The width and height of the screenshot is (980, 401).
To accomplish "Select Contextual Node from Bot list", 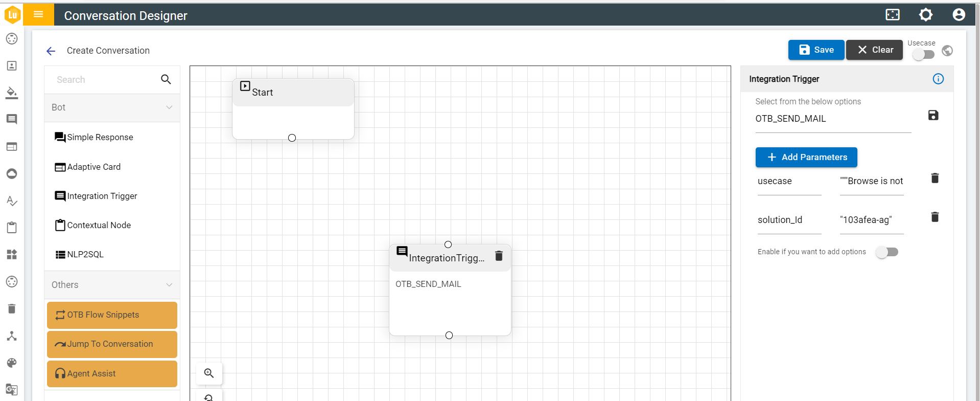I will pos(99,225).
